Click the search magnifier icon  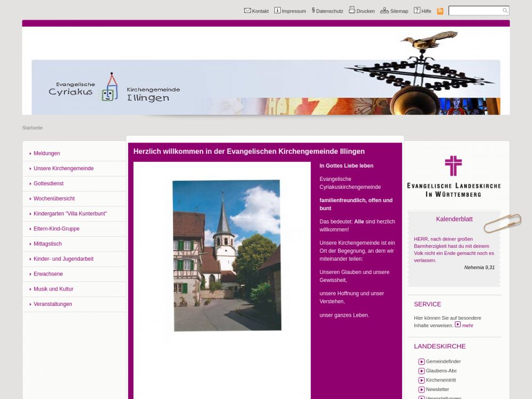[x=505, y=11]
